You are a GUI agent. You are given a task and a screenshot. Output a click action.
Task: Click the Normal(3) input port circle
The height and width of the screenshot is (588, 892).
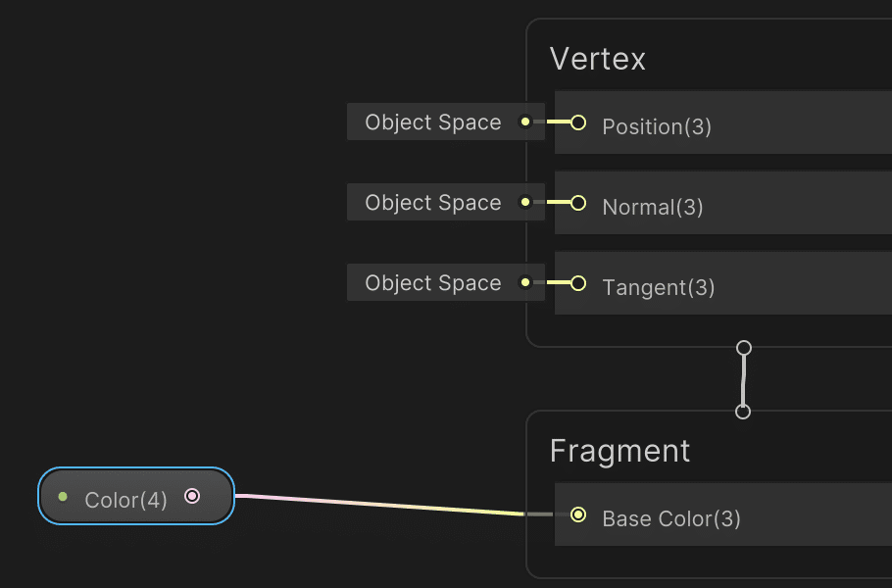point(578,203)
